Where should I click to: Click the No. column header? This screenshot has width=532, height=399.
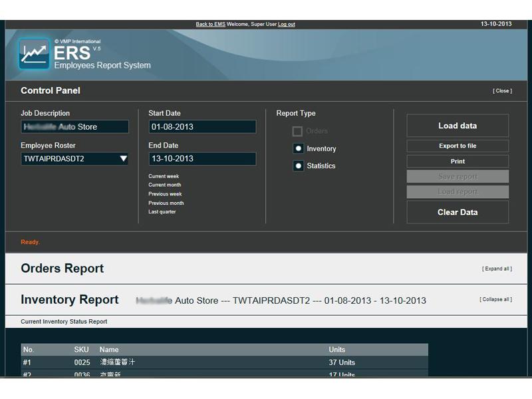(x=28, y=350)
